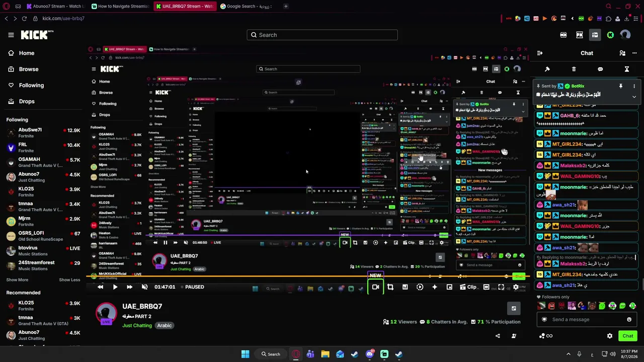Screen dimensions: 644x362
Task: Toggle slow mode hourglass icon in chat
Action: 627,69
